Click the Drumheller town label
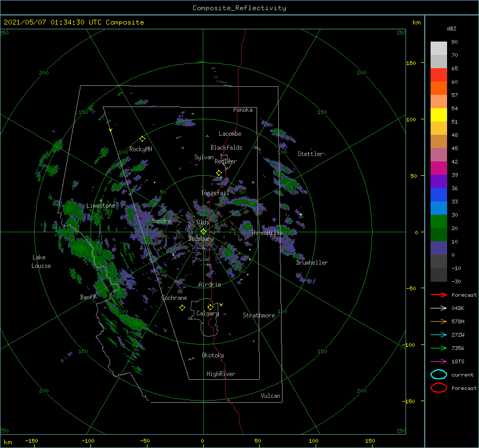 (x=312, y=263)
